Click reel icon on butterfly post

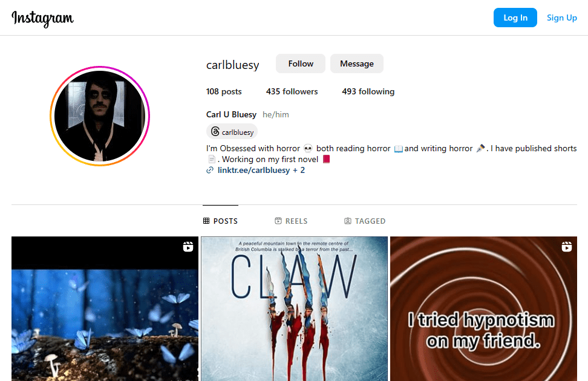coord(188,247)
